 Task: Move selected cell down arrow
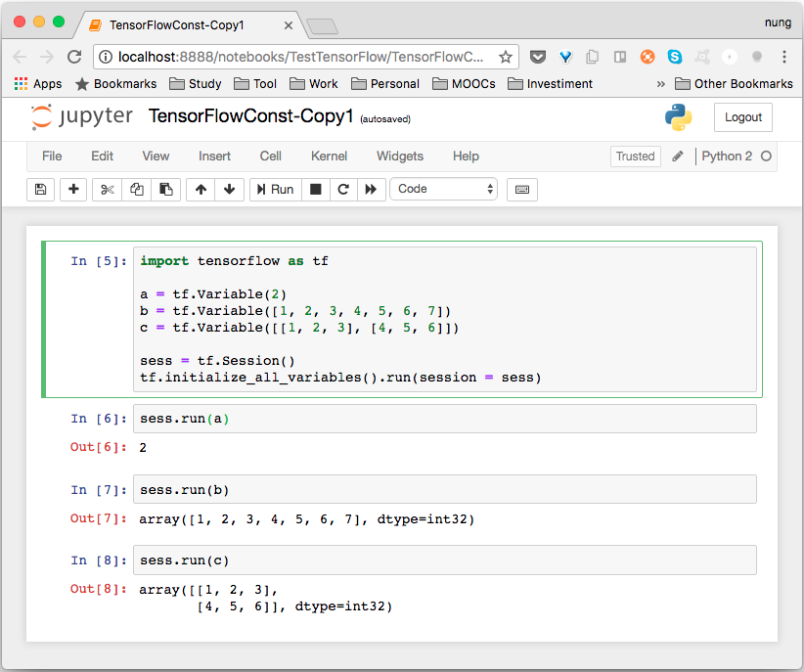[229, 190]
